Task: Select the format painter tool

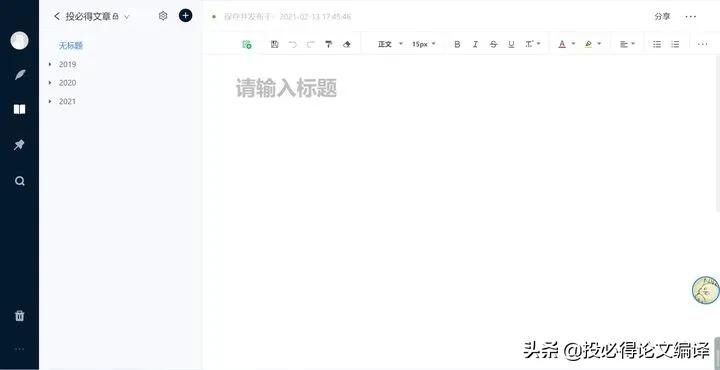Action: pos(329,44)
